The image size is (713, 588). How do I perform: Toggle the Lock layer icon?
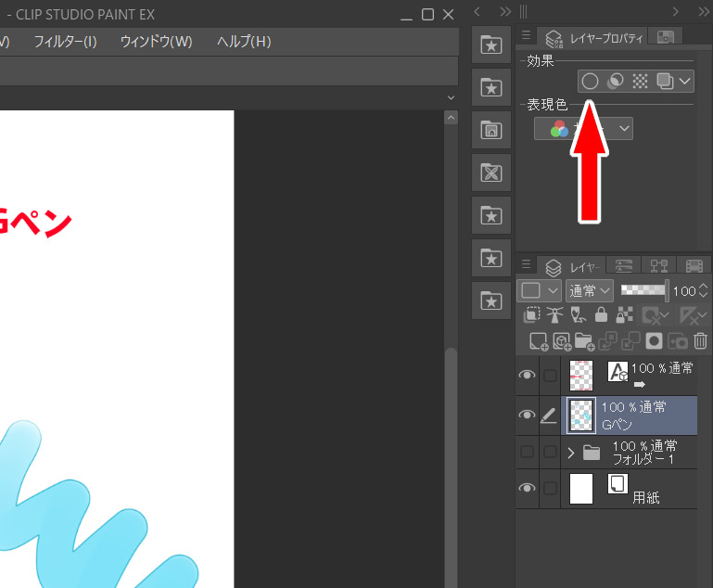601,315
